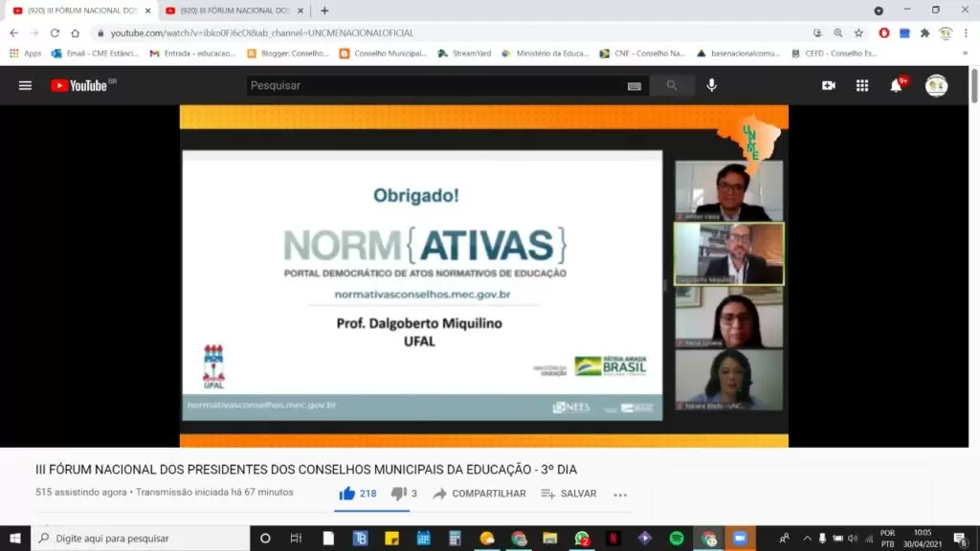Open the YouTube apps grid
This screenshot has height=551, width=980.
coord(861,85)
